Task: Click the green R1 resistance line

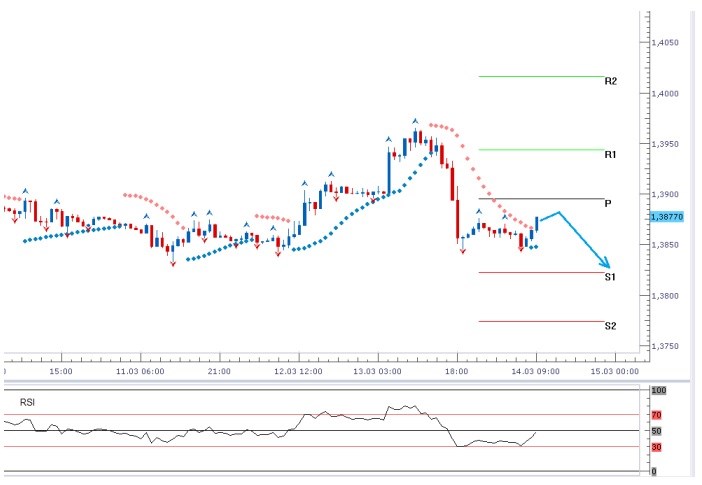Action: point(541,150)
